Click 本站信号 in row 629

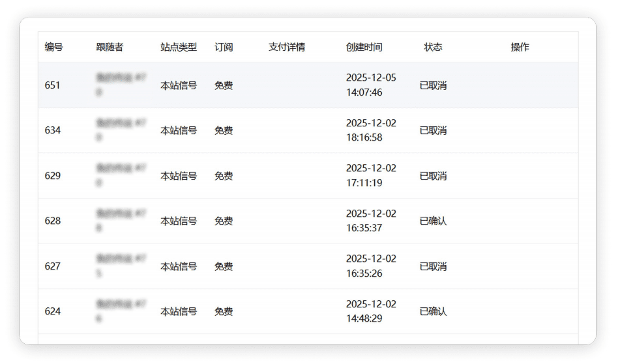179,176
